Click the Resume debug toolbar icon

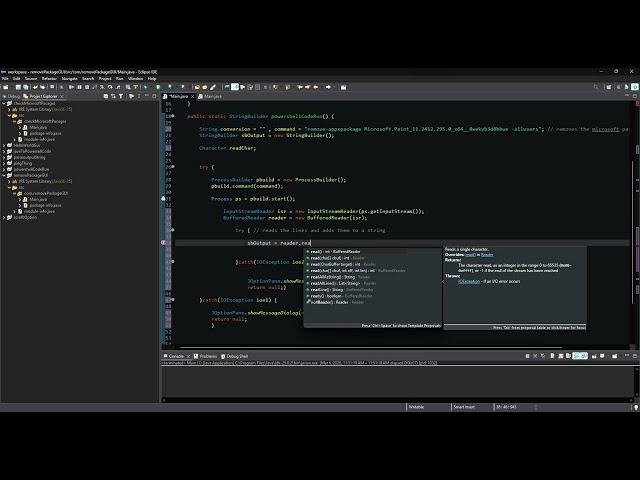pos(71,87)
